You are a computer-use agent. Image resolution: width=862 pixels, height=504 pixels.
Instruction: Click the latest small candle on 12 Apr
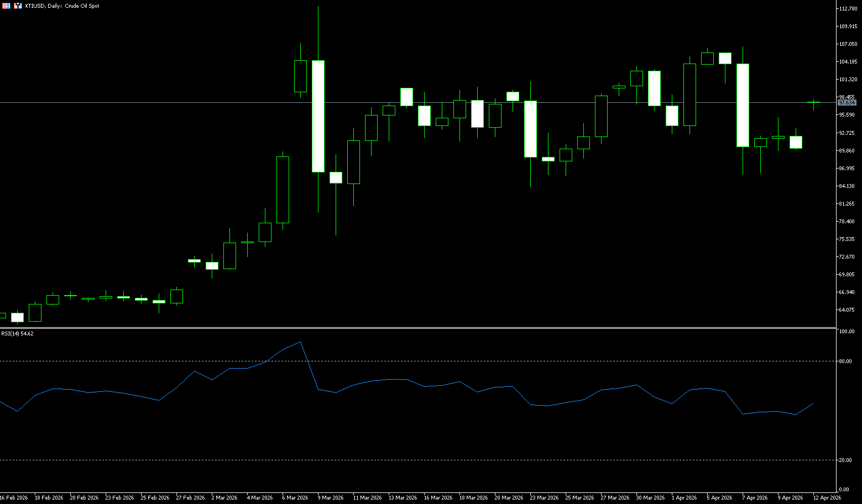pyautogui.click(x=813, y=102)
